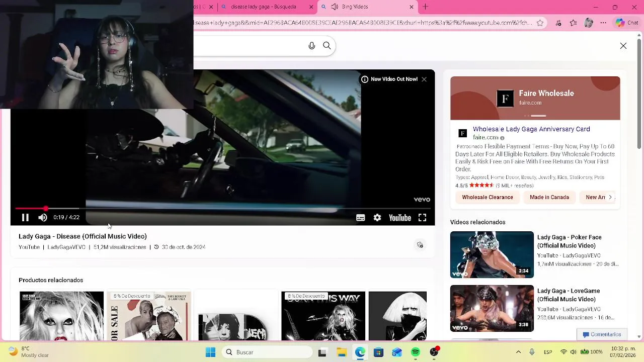Search by voice using microphone icon
Viewport: 644px width, 362px height.
312,46
